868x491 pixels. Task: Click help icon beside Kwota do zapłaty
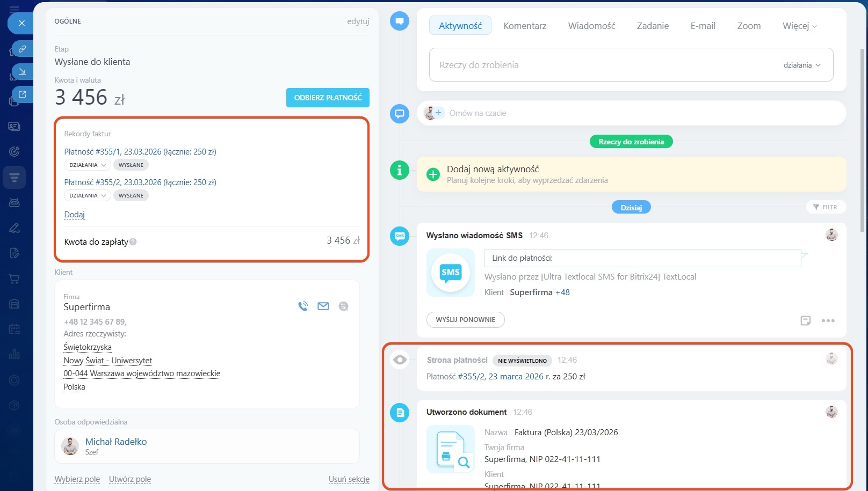(133, 242)
